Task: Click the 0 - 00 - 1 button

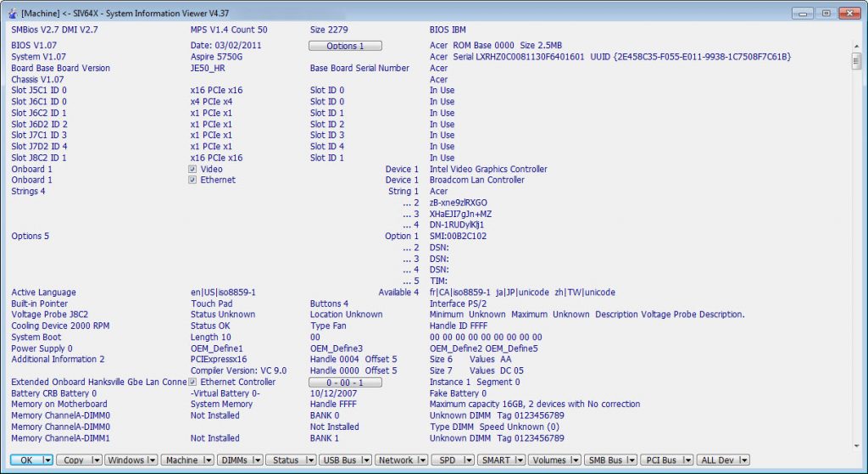Action: (345, 382)
